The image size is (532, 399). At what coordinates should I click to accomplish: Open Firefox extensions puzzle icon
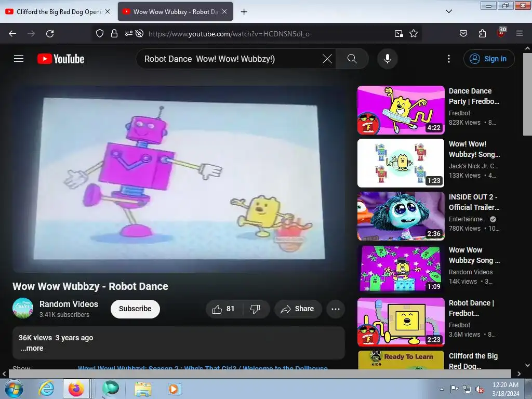(x=482, y=33)
